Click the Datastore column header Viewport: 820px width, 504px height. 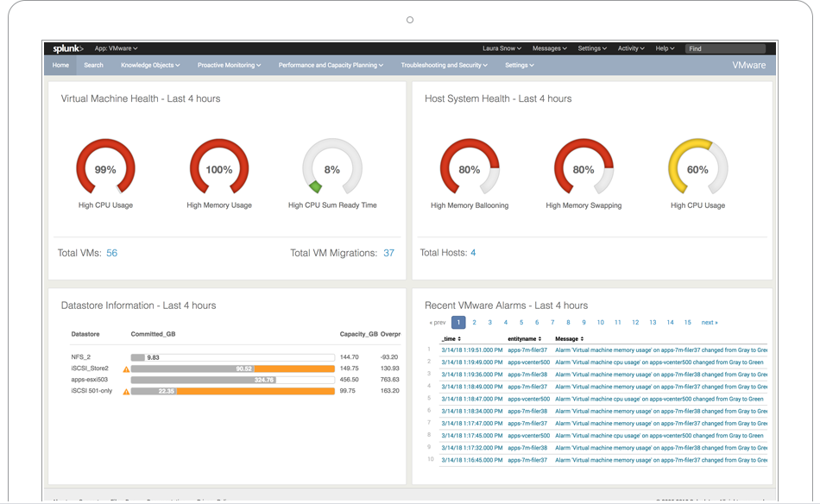pos(85,334)
